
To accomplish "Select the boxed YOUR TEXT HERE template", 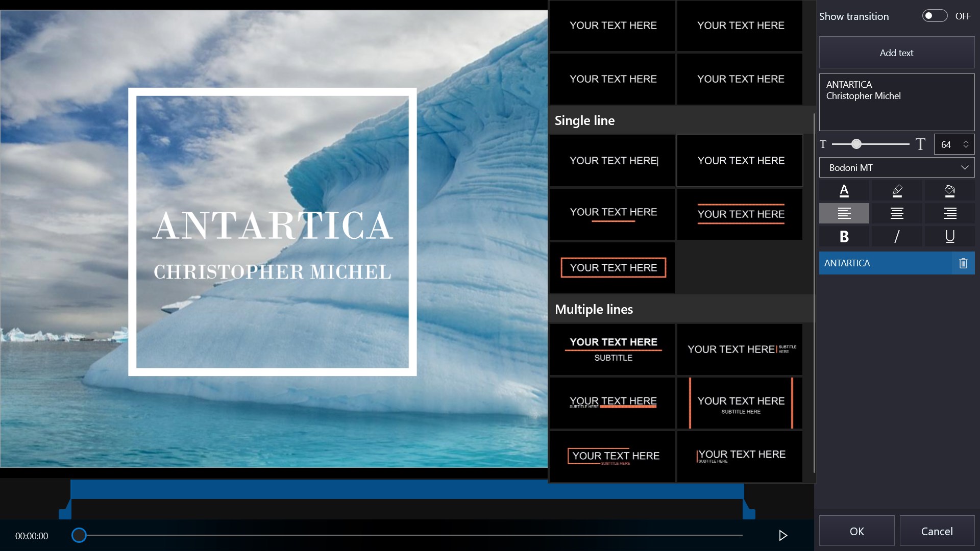I will pos(612,267).
